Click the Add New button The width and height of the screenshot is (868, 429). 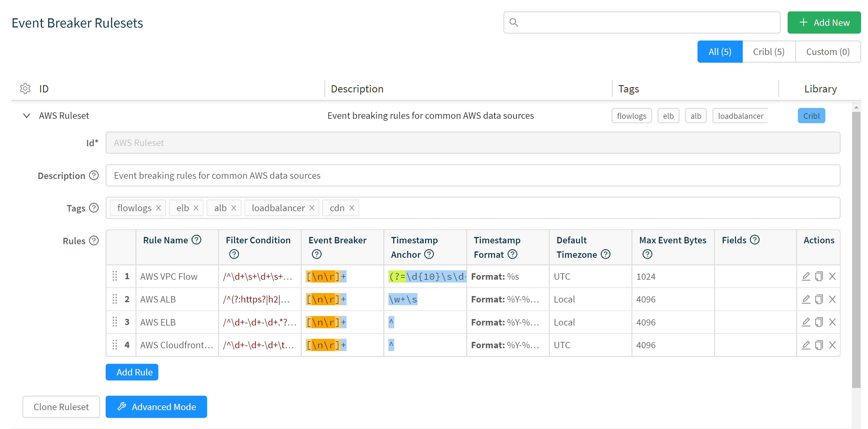[824, 22]
